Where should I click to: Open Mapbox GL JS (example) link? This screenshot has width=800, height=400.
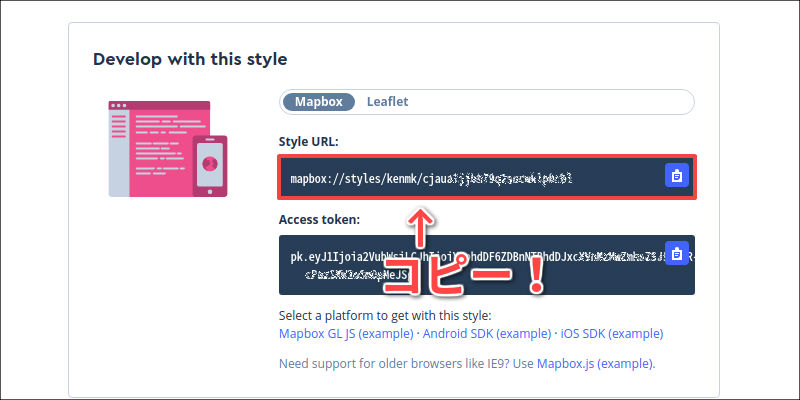tap(346, 334)
